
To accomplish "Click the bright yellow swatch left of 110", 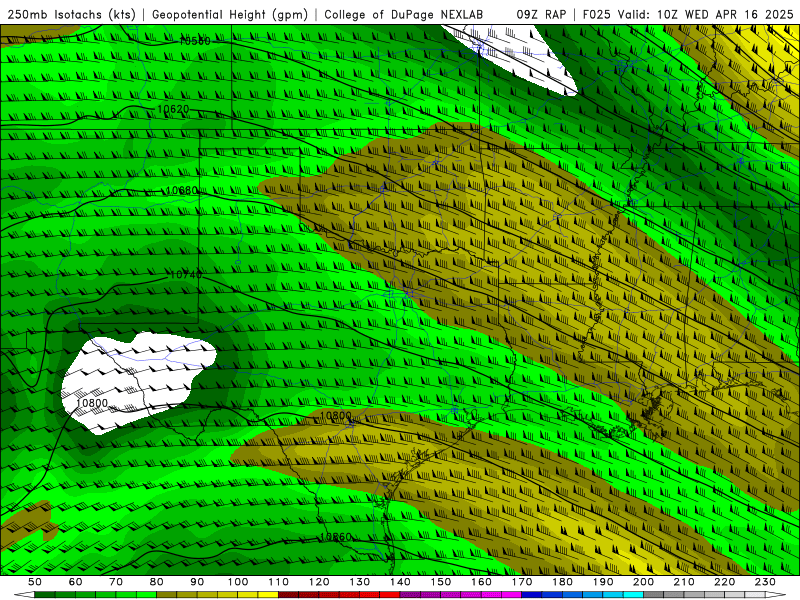I will click(x=268, y=595).
